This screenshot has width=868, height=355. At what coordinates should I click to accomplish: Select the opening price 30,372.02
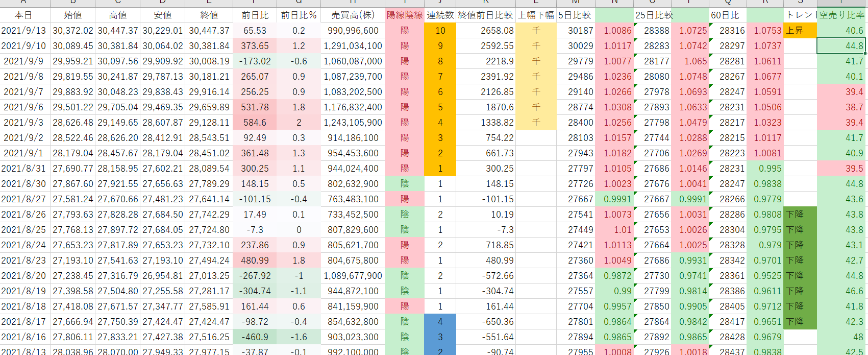73,31
